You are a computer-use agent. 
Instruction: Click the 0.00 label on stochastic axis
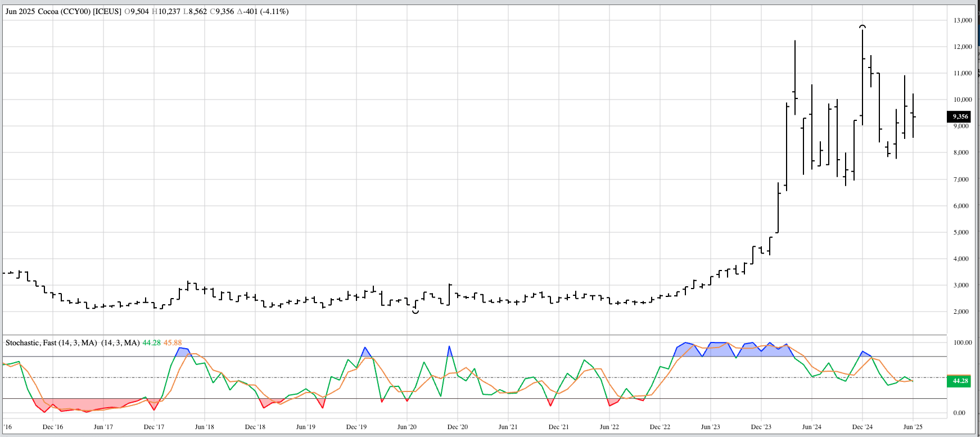(960, 413)
